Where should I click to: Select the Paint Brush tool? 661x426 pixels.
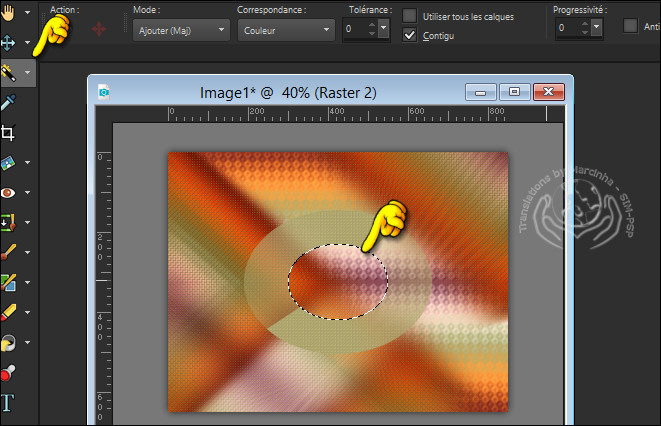(x=9, y=252)
